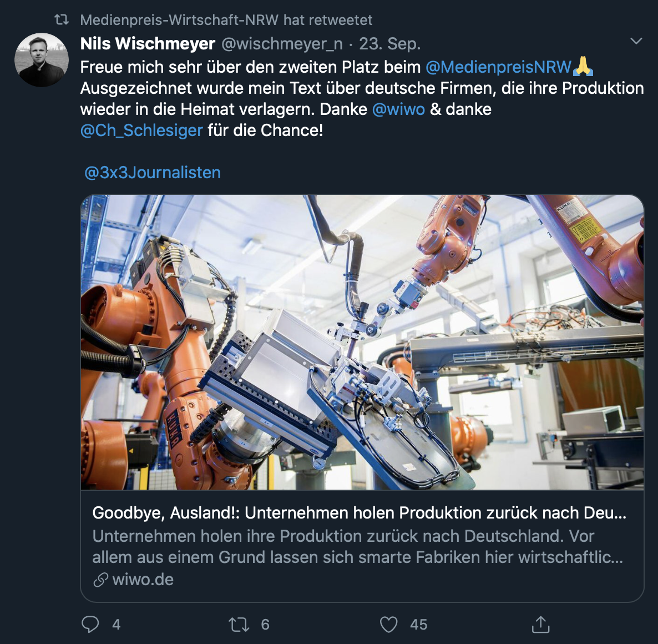658x644 pixels.
Task: Open the @3x3Journalisten mention
Action: click(153, 173)
